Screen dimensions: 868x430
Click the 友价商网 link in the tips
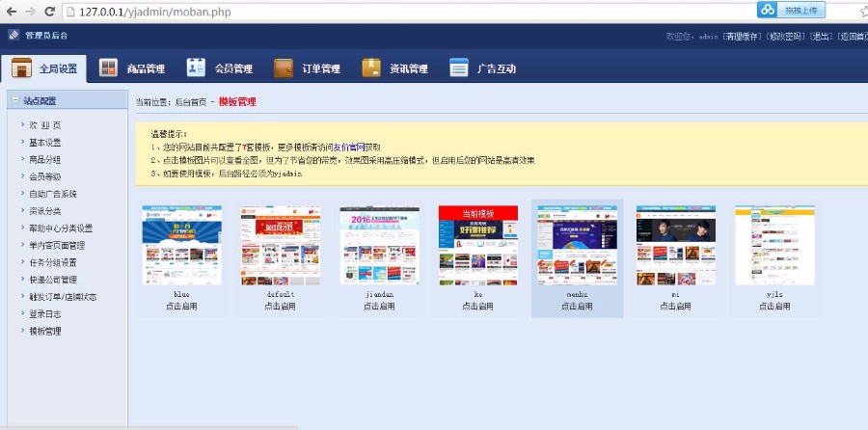point(349,148)
